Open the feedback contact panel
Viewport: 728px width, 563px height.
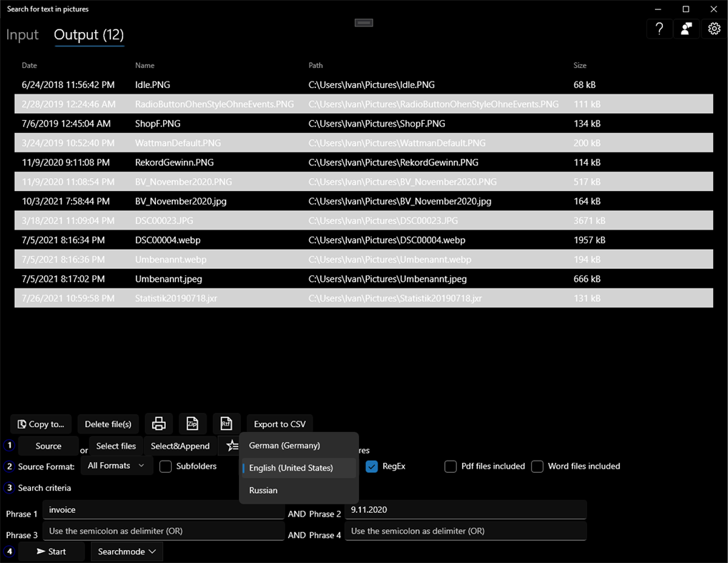pos(686,29)
